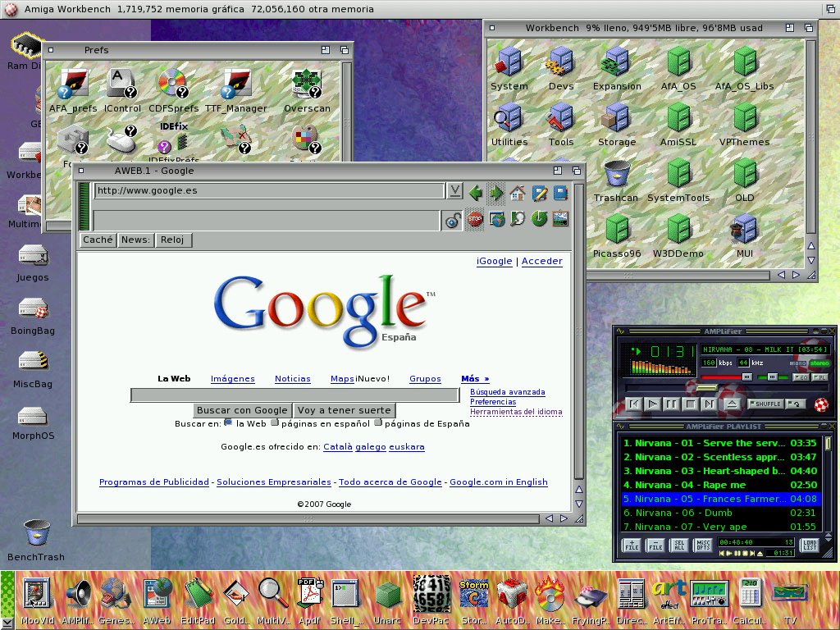
Task: Click the AWeb vertical scrollbar down arrow
Action: click(579, 504)
